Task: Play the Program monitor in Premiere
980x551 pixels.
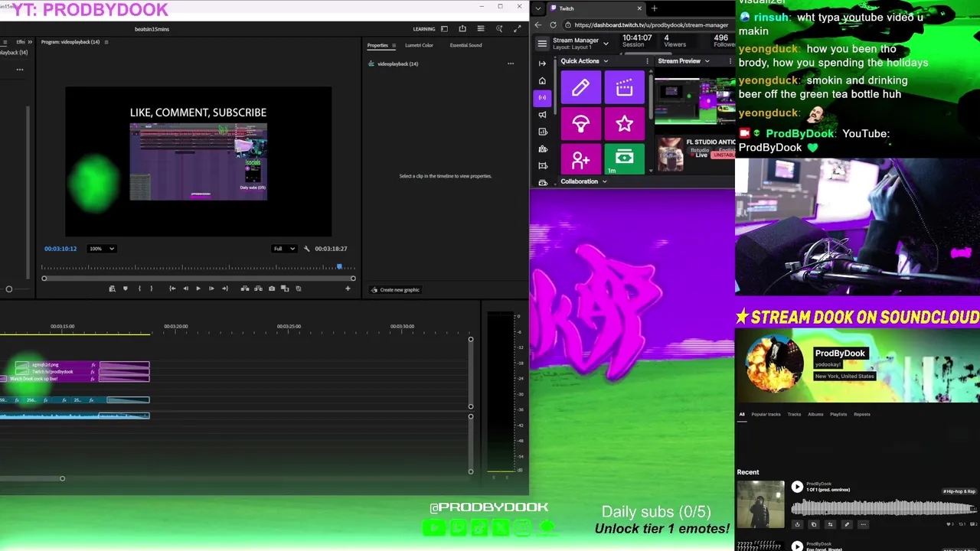Action: (x=198, y=289)
